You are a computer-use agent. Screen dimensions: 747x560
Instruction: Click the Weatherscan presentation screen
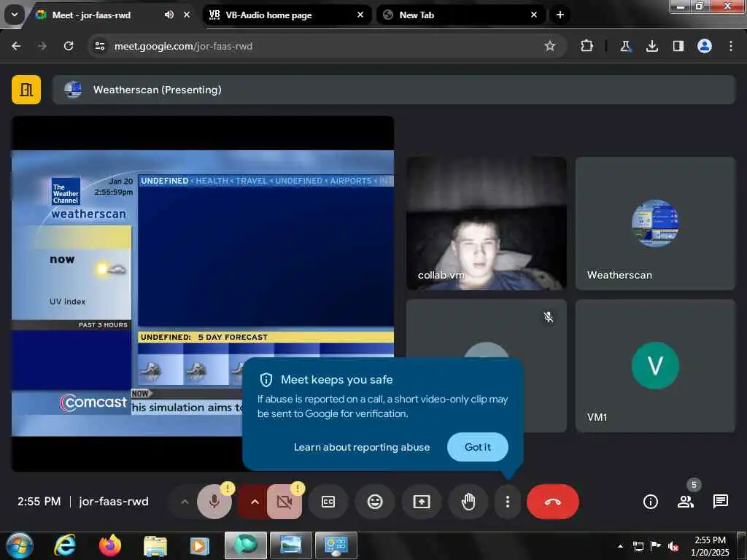pos(203,293)
